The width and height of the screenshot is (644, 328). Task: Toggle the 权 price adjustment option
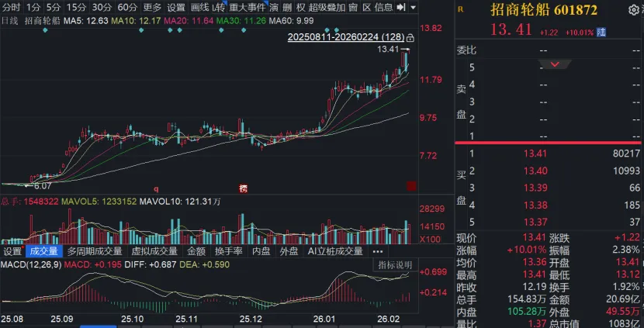(300, 7)
